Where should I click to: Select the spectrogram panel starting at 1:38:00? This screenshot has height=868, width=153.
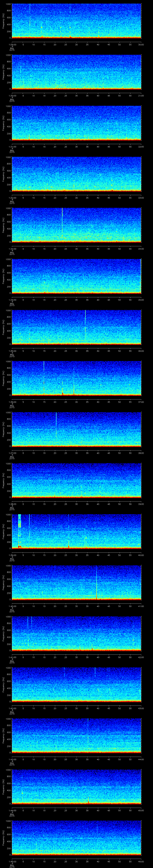click(x=76, y=481)
